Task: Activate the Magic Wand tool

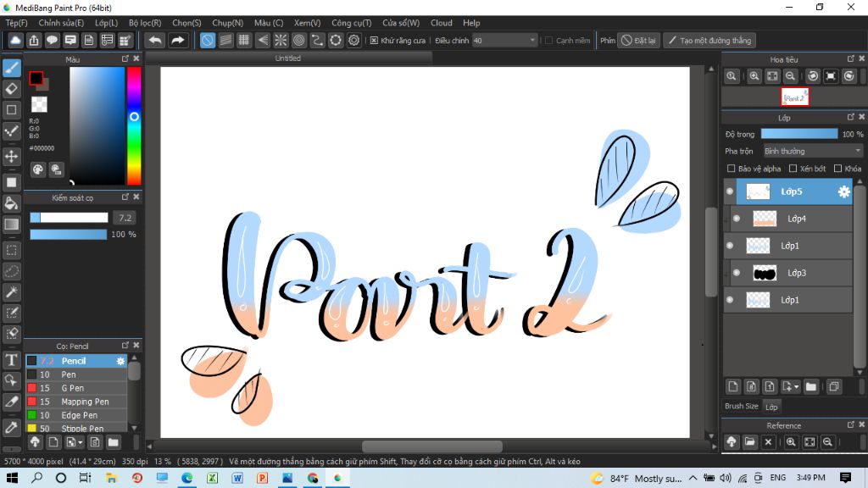Action: tap(12, 291)
